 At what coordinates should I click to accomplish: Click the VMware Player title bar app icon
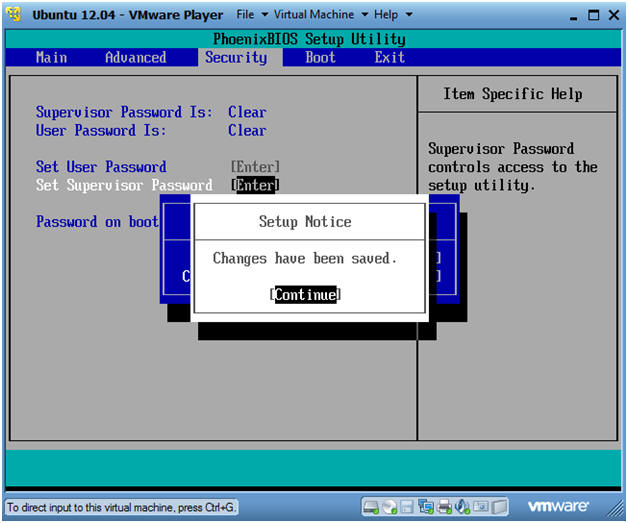point(15,14)
